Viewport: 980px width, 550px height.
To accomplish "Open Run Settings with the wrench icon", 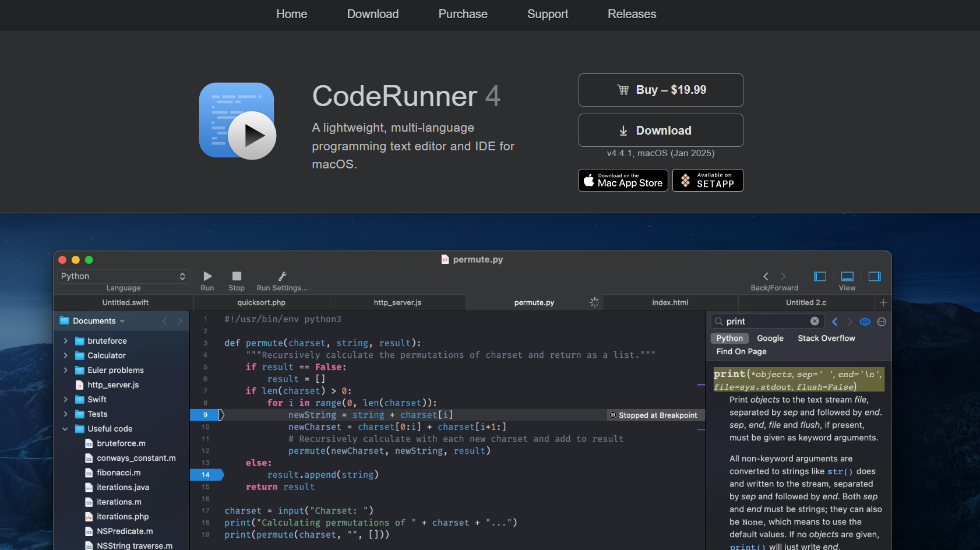I will (282, 277).
